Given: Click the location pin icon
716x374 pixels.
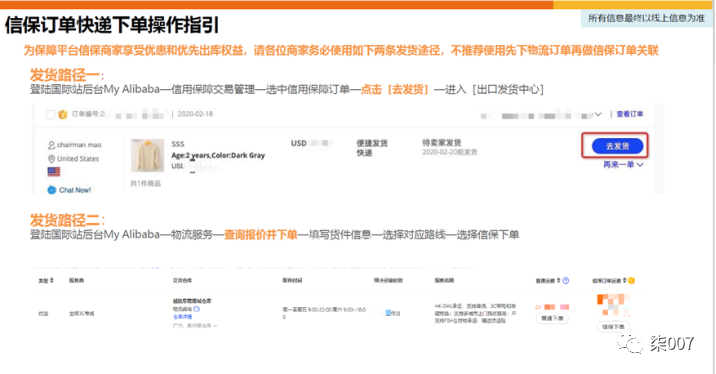Looking at the screenshot, I should tap(51, 159).
